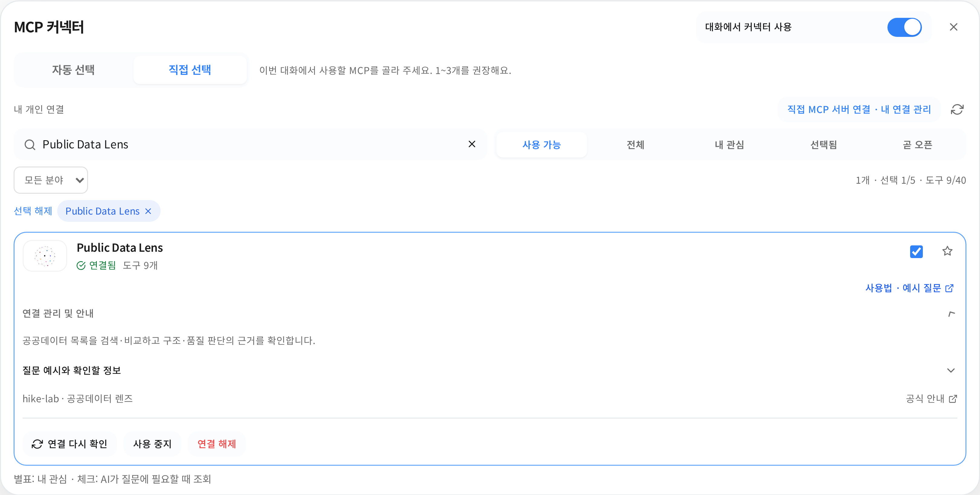980x495 pixels.
Task: Click the 연결 다시 확인 button
Action: coord(70,444)
